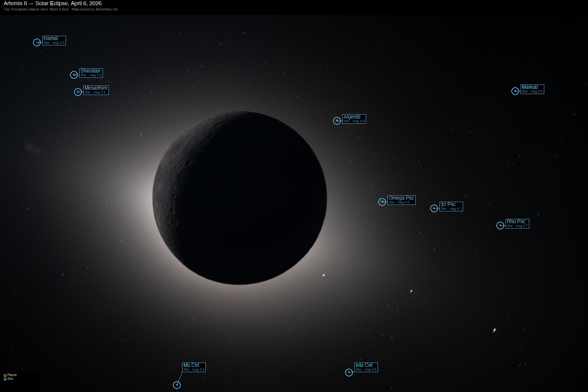Select the Hamal star marker circle
This screenshot has width=588, height=392.
37,43
